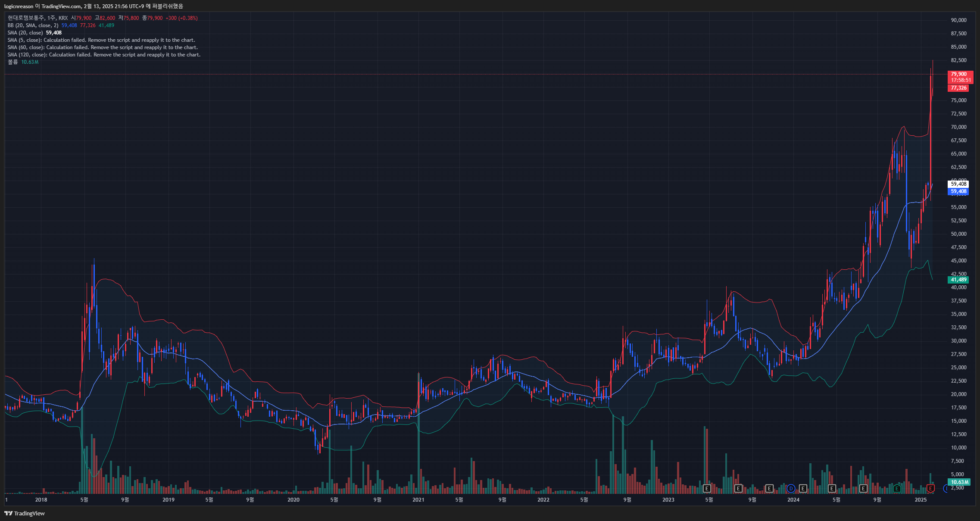
Task: Click the partially hidden D marker at right edge
Action: click(946, 488)
